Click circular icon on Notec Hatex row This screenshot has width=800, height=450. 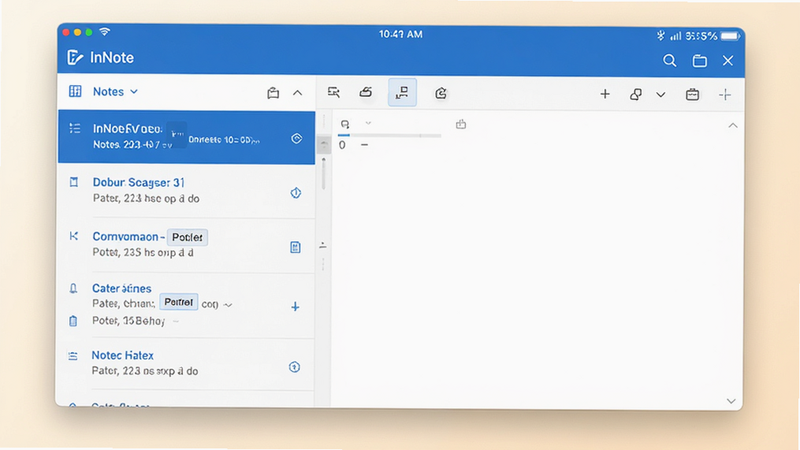pos(294,367)
